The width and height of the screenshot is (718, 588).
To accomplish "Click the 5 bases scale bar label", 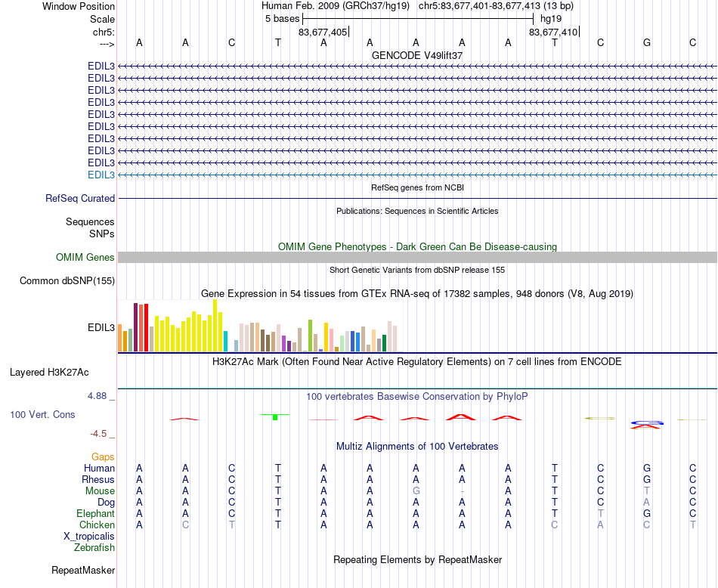I will click(282, 19).
